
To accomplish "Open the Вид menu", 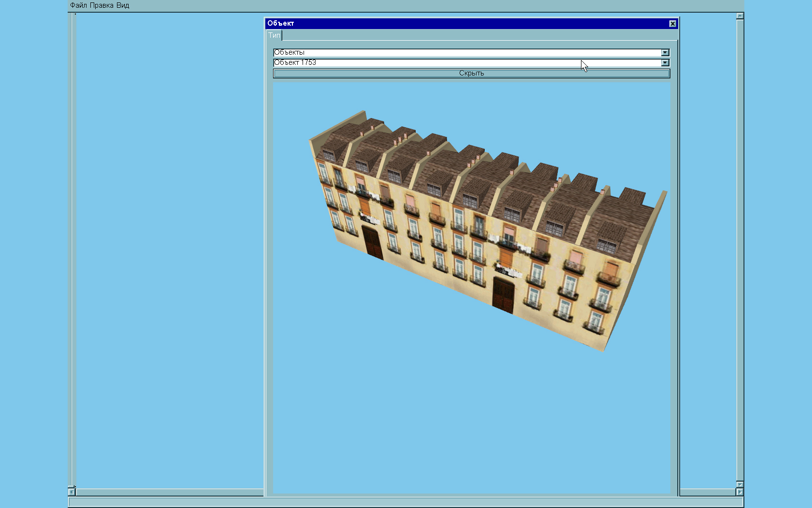I will pos(123,5).
